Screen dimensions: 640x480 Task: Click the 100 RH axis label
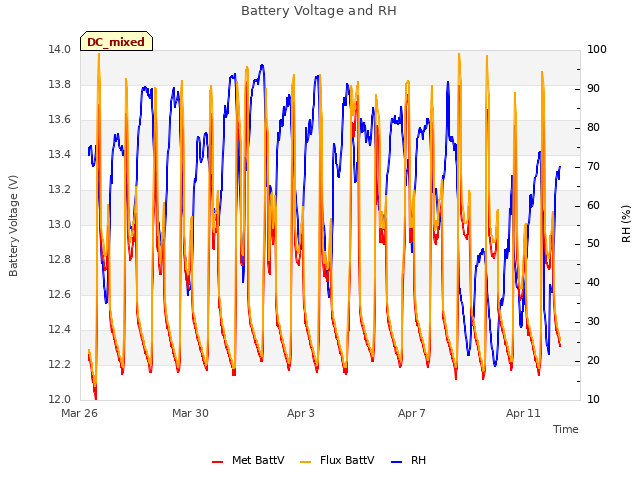[597, 50]
